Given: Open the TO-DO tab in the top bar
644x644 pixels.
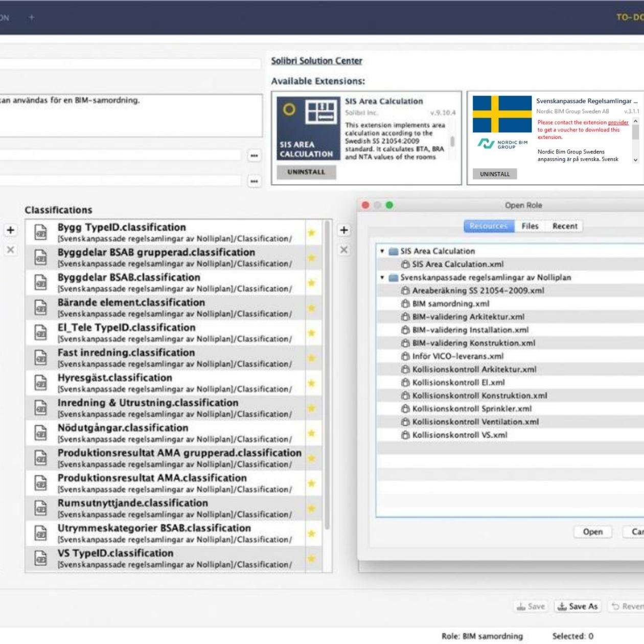Looking at the screenshot, I should coord(630,17).
